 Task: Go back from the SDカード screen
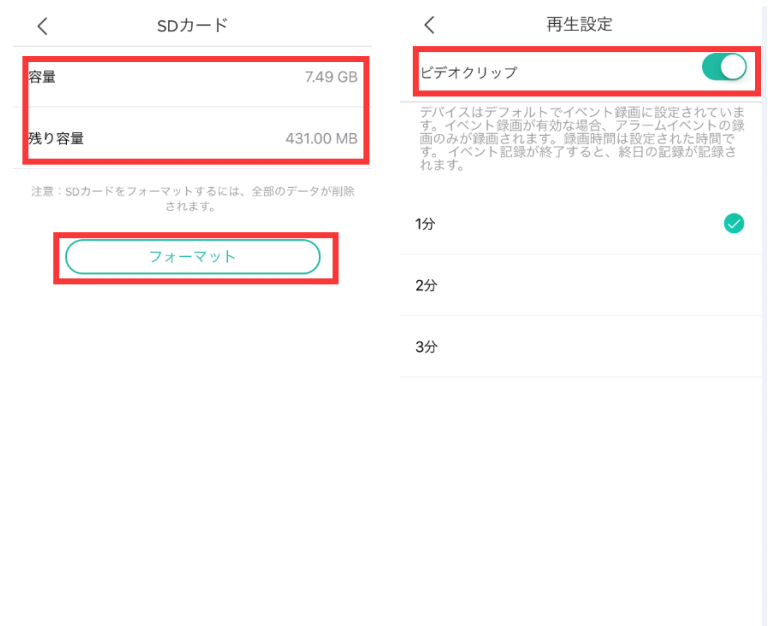43,26
